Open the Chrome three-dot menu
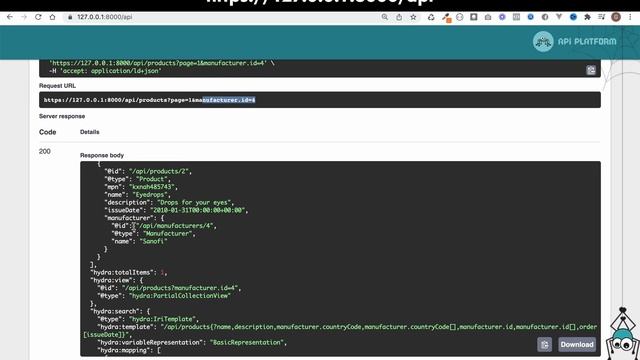Screen dimensions: 640x360 pos(630,17)
